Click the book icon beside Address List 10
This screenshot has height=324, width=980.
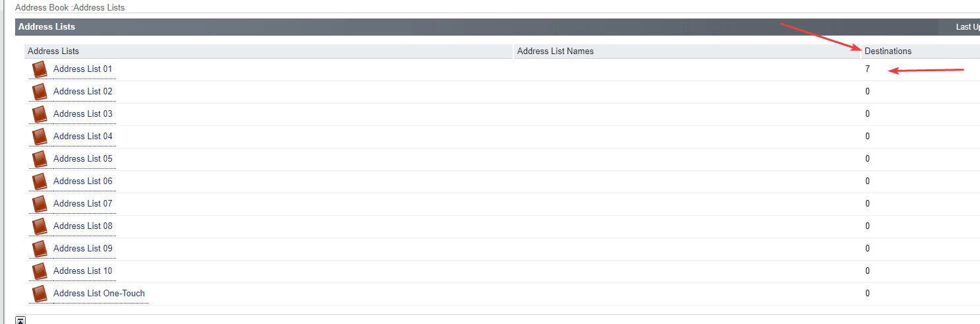click(x=40, y=271)
